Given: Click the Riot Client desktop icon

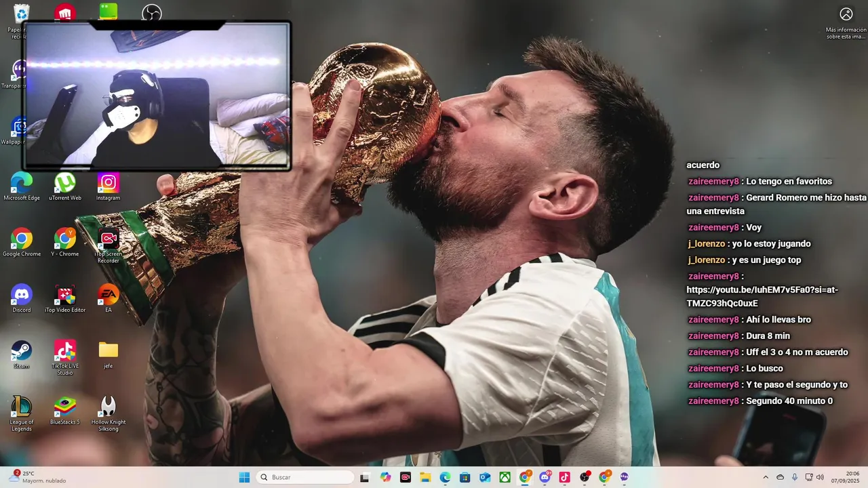Looking at the screenshot, I should tap(65, 12).
